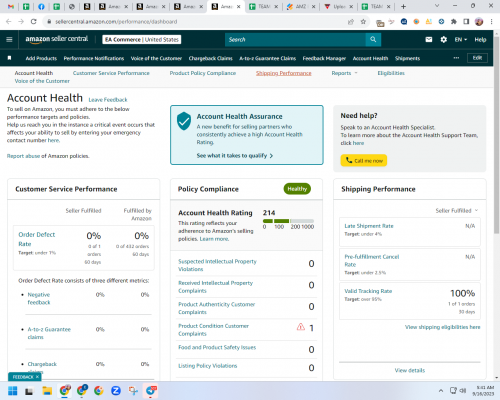Open the Seller Fulfilled dropdown in Shipping Performance
Screen dimensions: 500x400
tap(457, 210)
